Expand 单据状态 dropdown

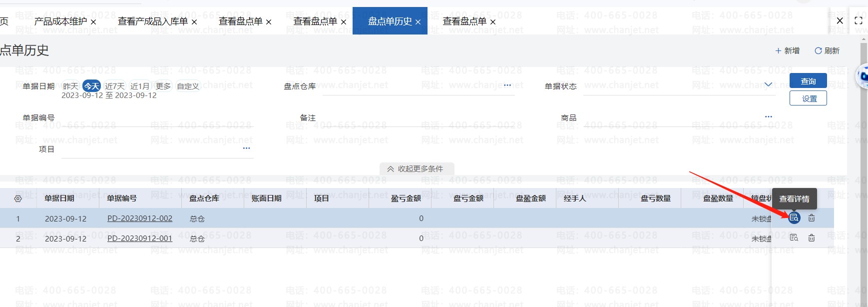769,84
